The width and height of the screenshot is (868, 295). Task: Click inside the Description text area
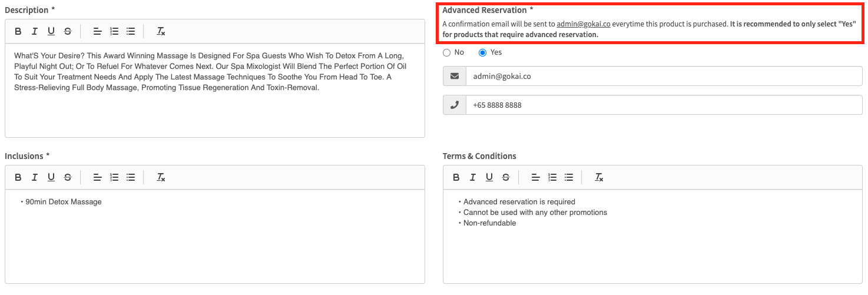214,112
